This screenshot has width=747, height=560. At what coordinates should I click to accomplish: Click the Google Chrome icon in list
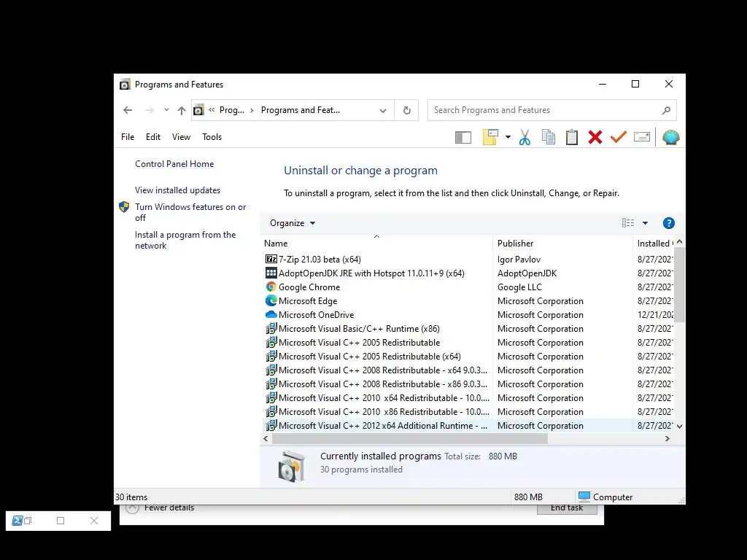coord(271,287)
